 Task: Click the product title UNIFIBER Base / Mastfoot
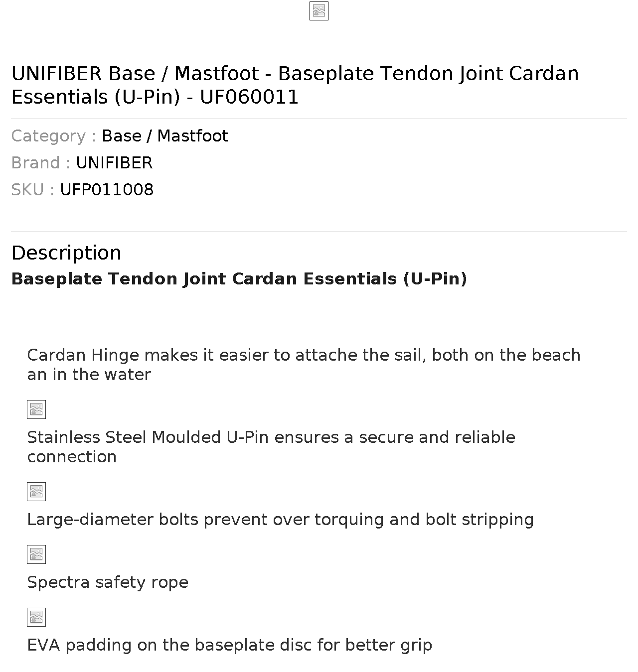tap(295, 85)
